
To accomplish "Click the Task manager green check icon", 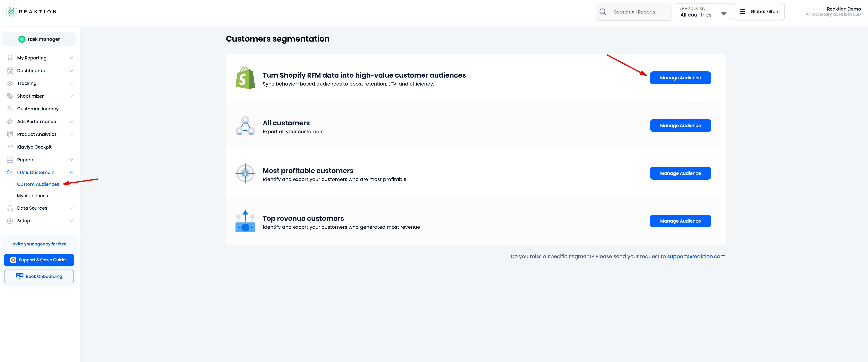I will click(x=21, y=39).
